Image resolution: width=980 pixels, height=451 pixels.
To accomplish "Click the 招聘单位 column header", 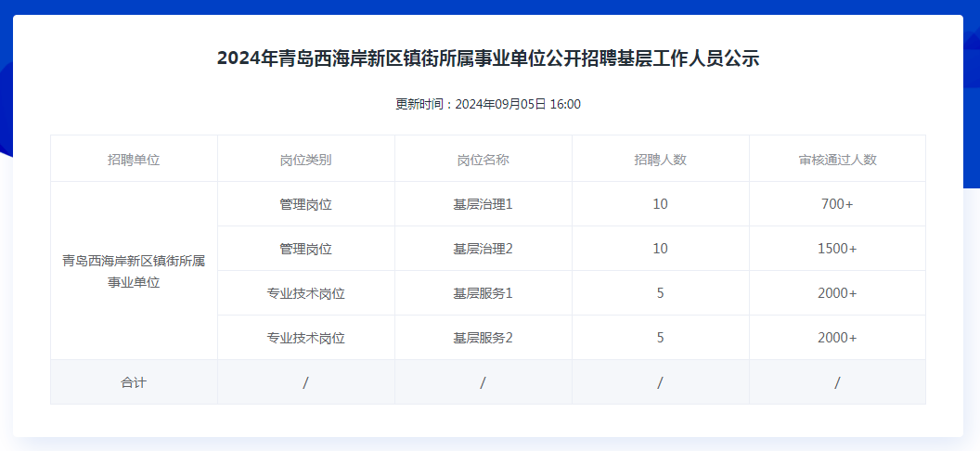I will pos(134,160).
